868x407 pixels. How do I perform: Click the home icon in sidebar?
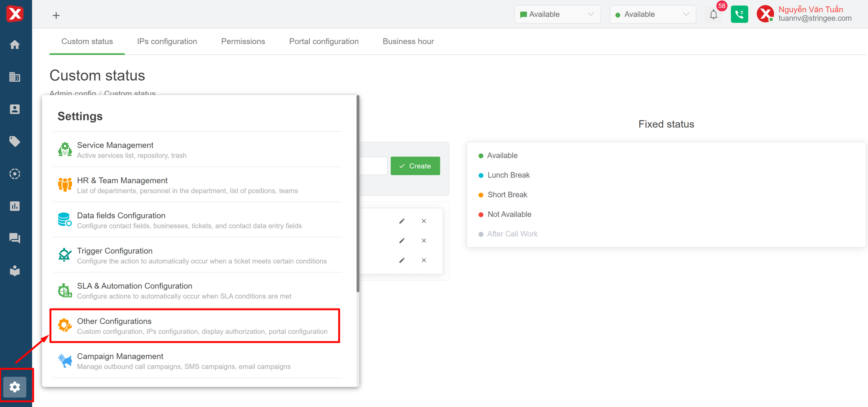15,45
